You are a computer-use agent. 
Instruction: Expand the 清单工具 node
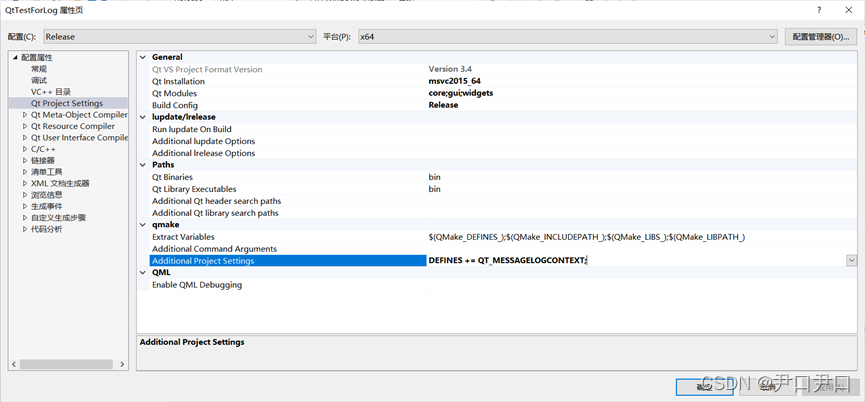coord(25,172)
